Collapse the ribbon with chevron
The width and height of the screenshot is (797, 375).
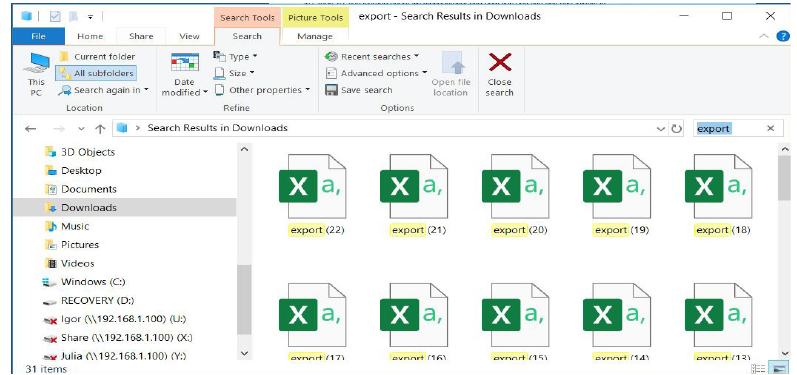tap(764, 36)
